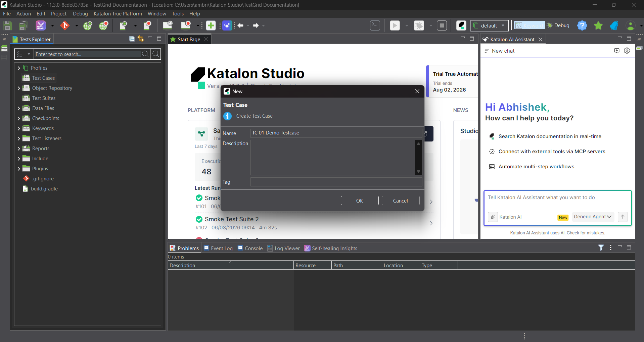Expand the Profiles tree node

click(19, 68)
